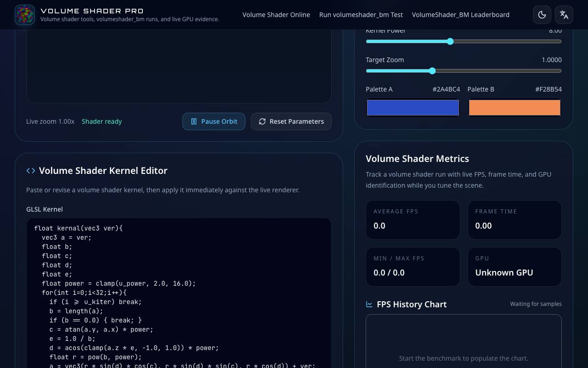
Task: Click the 'GLSL Kernel' field label
Action: [45, 209]
